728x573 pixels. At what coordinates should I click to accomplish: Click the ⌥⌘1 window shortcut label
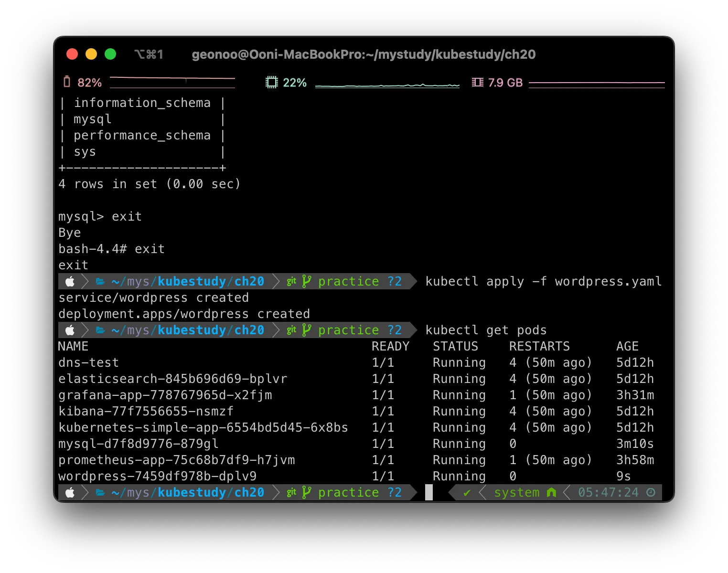pyautogui.click(x=149, y=54)
